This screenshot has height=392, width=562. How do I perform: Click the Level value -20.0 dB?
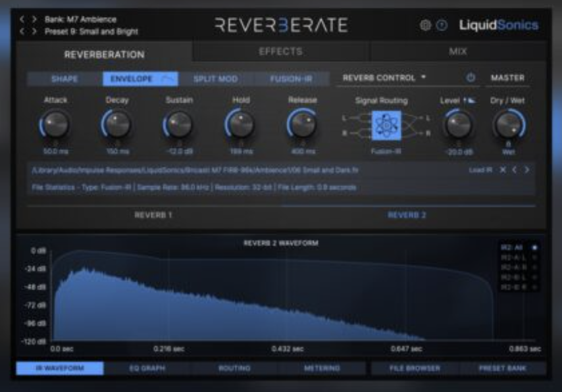(459, 153)
